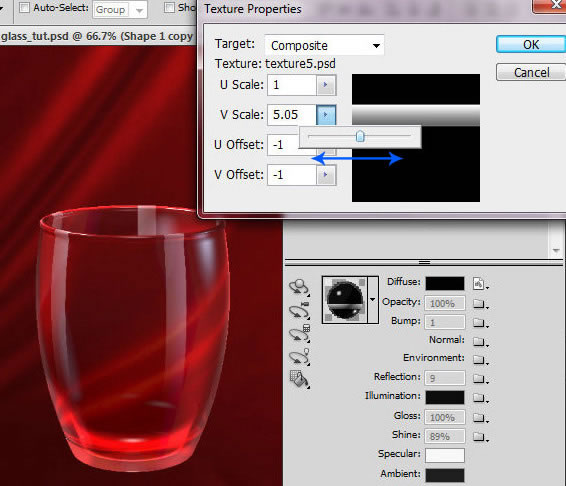This screenshot has width=566, height=486.
Task: Click the Environment texture folder icon
Action: pos(480,360)
